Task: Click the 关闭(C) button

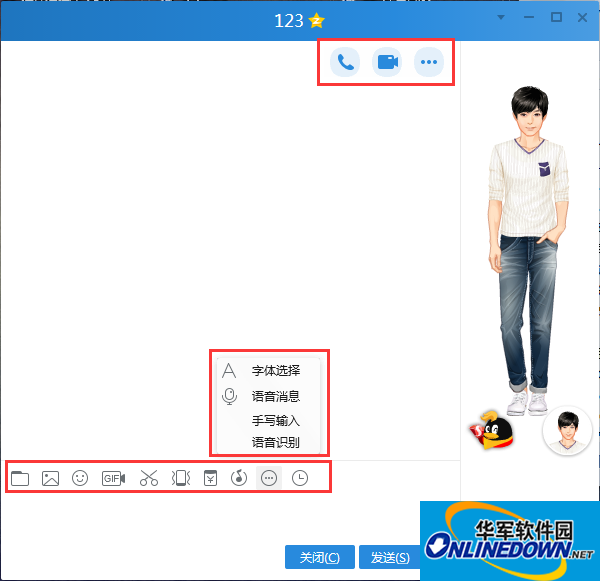Action: point(320,557)
